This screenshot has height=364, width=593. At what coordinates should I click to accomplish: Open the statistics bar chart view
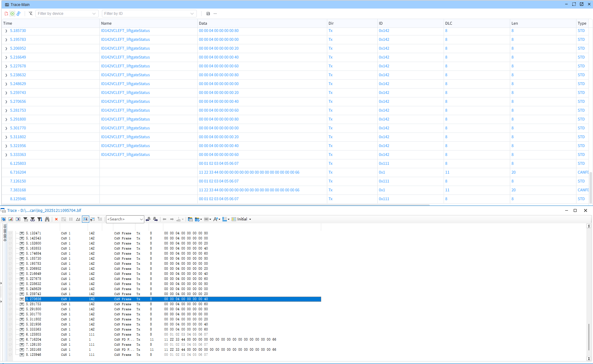pos(10,219)
